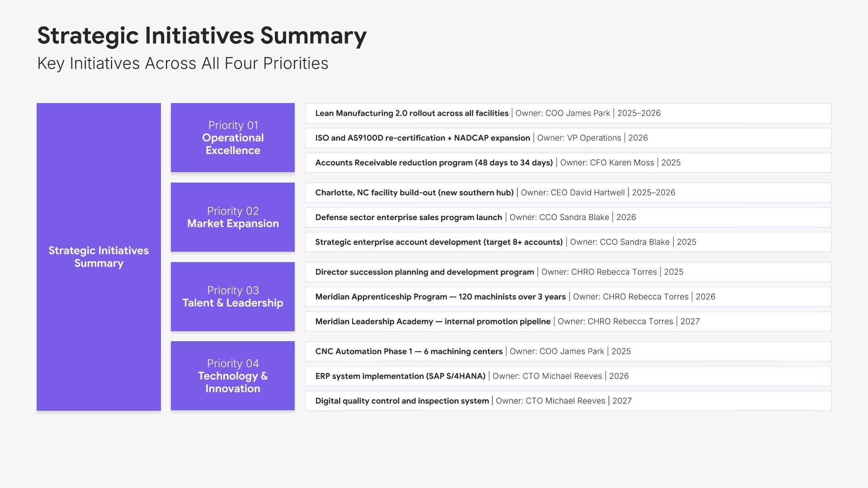Click the Defense sector enterprise sales row
This screenshot has width=868, height=488.
[567, 217]
